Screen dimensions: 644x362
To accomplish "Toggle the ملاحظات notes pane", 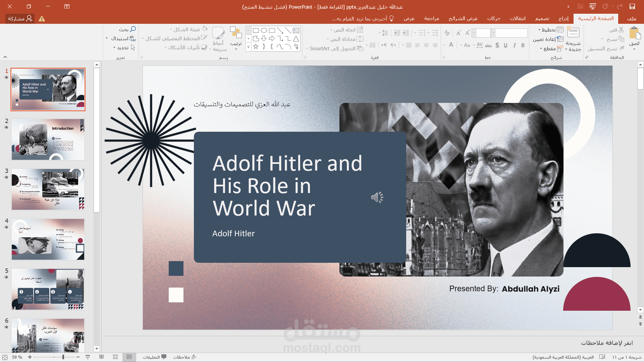I will point(184,357).
